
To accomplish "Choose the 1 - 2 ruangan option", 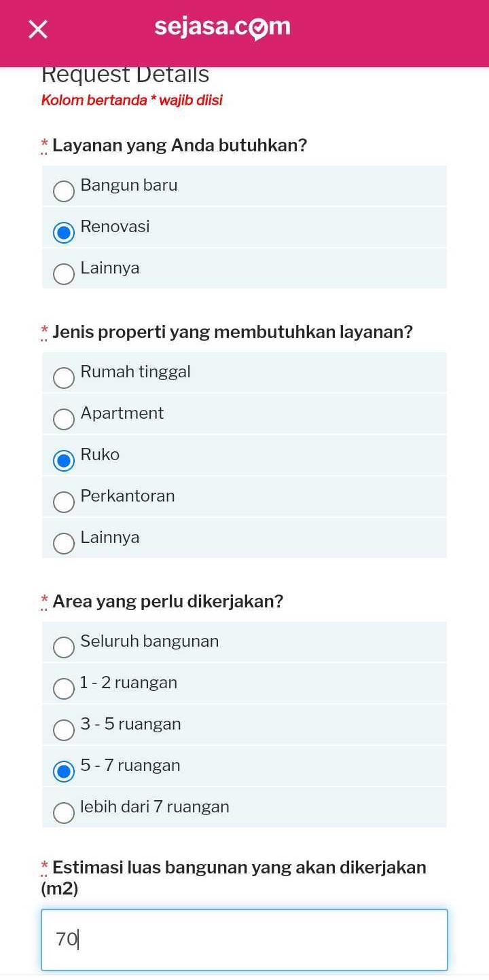I will 64,689.
